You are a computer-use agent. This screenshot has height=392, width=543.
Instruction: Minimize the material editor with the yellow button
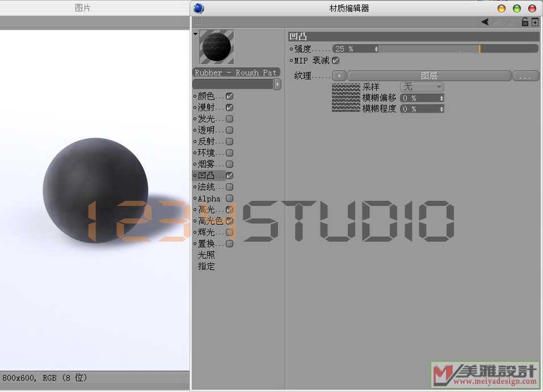[502, 9]
